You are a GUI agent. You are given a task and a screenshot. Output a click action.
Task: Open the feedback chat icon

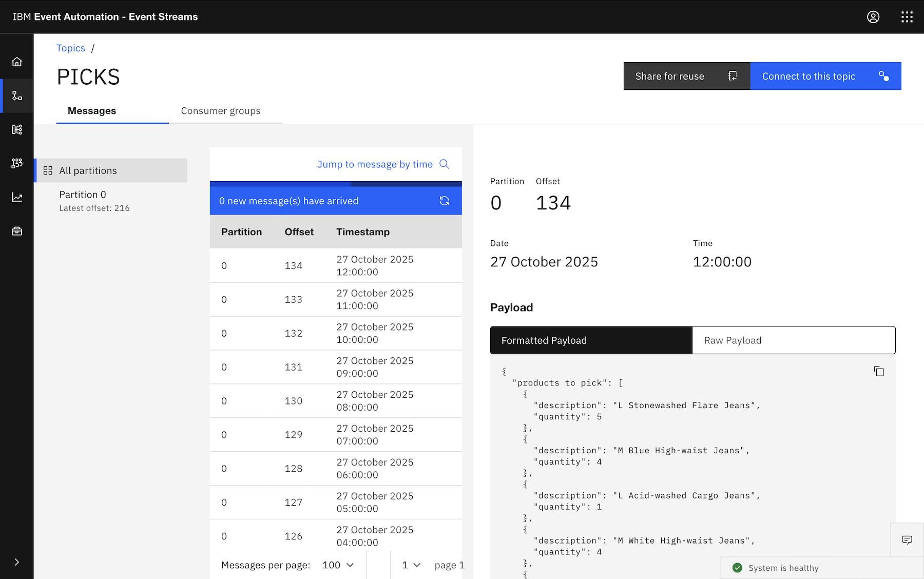click(x=907, y=539)
